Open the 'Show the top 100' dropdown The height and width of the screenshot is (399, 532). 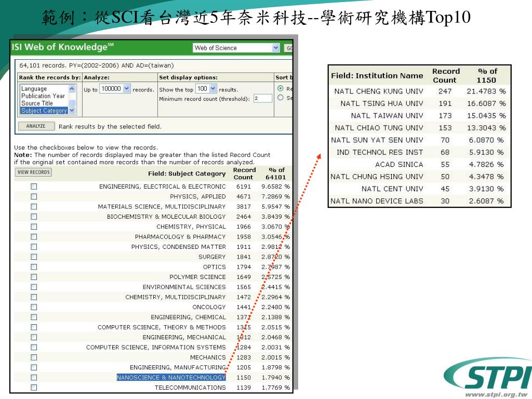pyautogui.click(x=206, y=89)
